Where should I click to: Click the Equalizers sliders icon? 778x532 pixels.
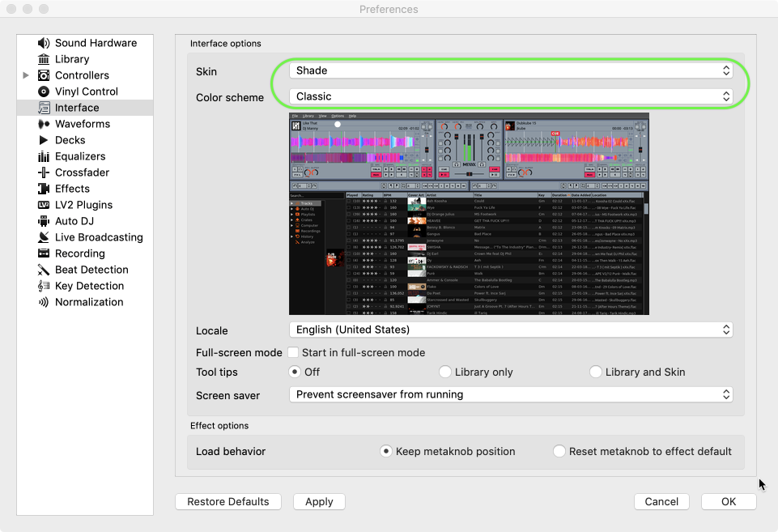click(x=44, y=156)
